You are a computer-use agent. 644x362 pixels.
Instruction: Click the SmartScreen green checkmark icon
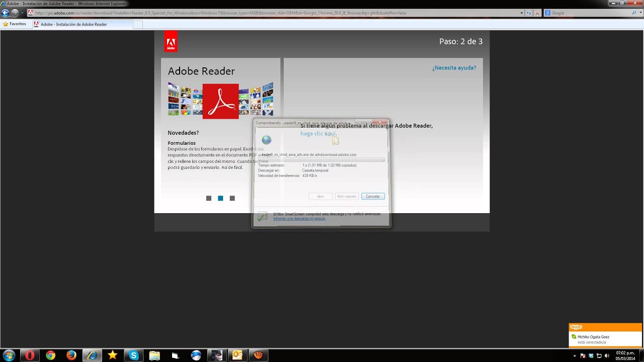tap(262, 217)
